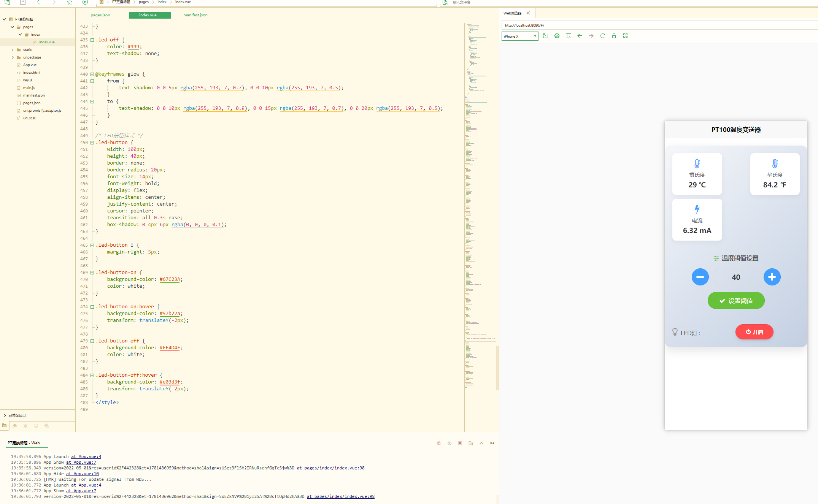Switch to the pages.json editor tab
The height and width of the screenshot is (504, 818).
tap(100, 15)
